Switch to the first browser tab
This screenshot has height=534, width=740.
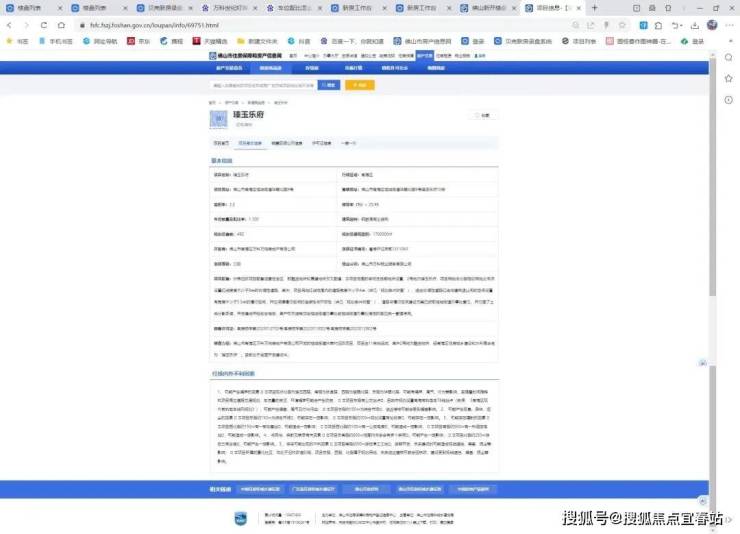[x=33, y=8]
